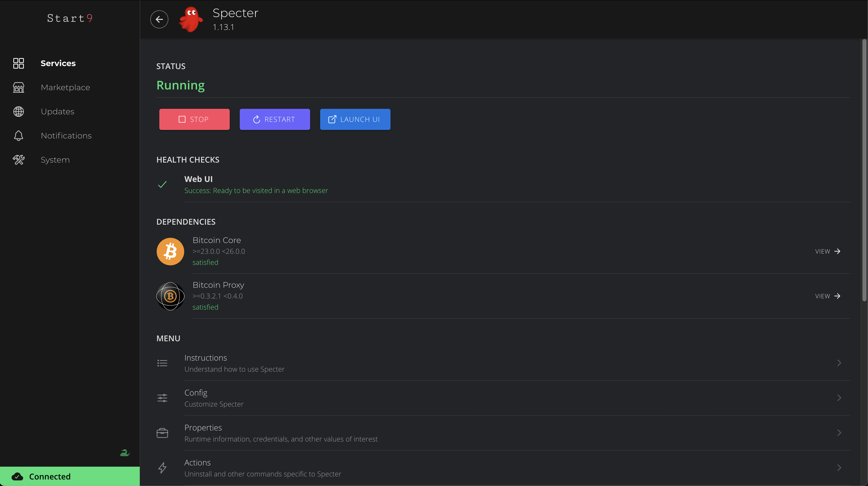
Task: Click the Bitcoin Proxy icon
Action: (x=170, y=296)
